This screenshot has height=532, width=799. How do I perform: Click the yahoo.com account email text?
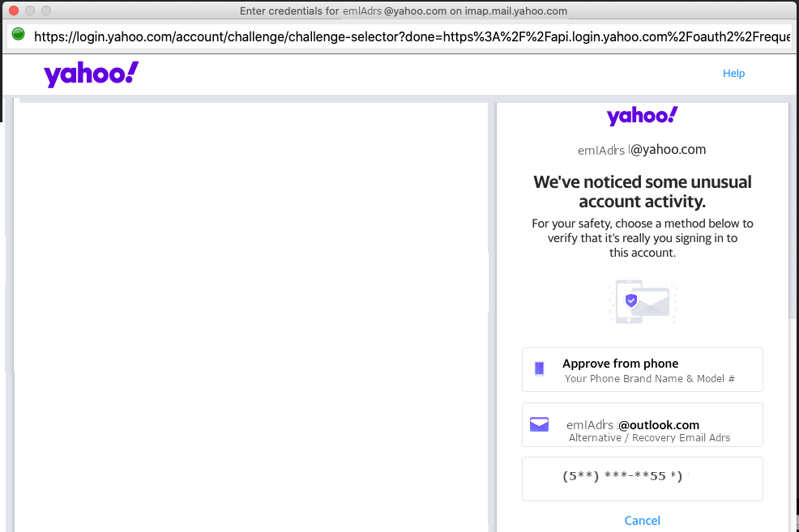642,150
